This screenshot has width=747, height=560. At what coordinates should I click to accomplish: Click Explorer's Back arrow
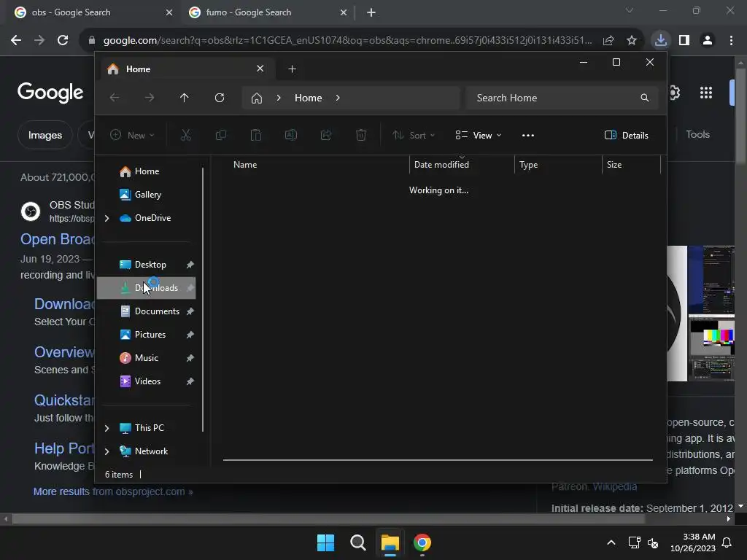click(x=115, y=98)
